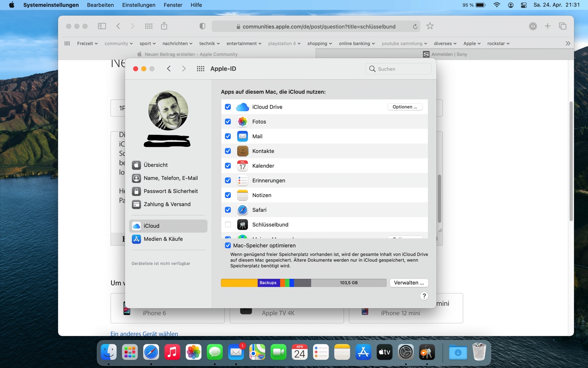The width and height of the screenshot is (588, 368).
Task: Go back with the left chevron in Apple-ID window
Action: click(x=169, y=69)
